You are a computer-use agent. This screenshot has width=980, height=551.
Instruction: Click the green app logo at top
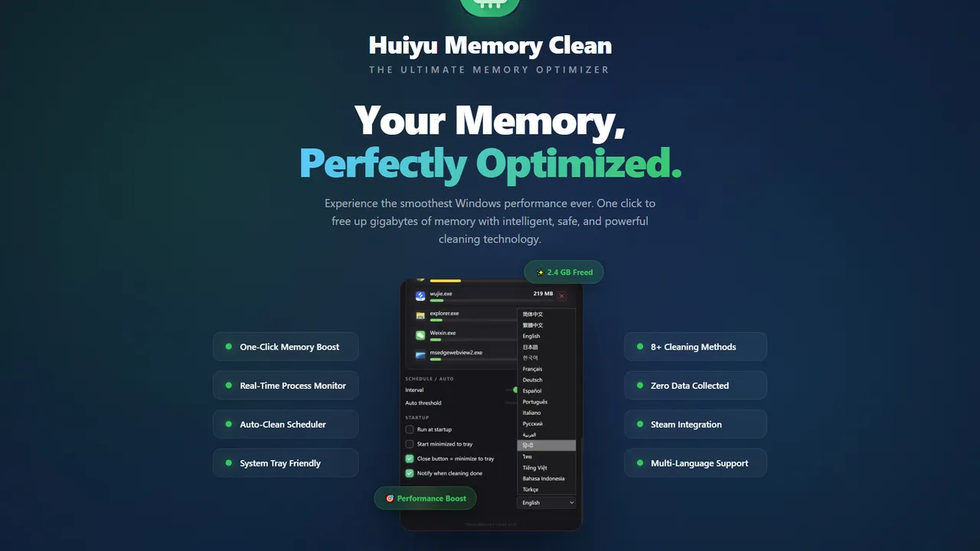[x=490, y=6]
